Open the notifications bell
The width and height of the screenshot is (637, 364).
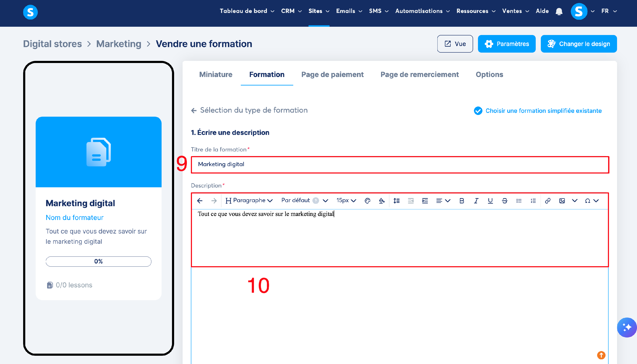559,11
